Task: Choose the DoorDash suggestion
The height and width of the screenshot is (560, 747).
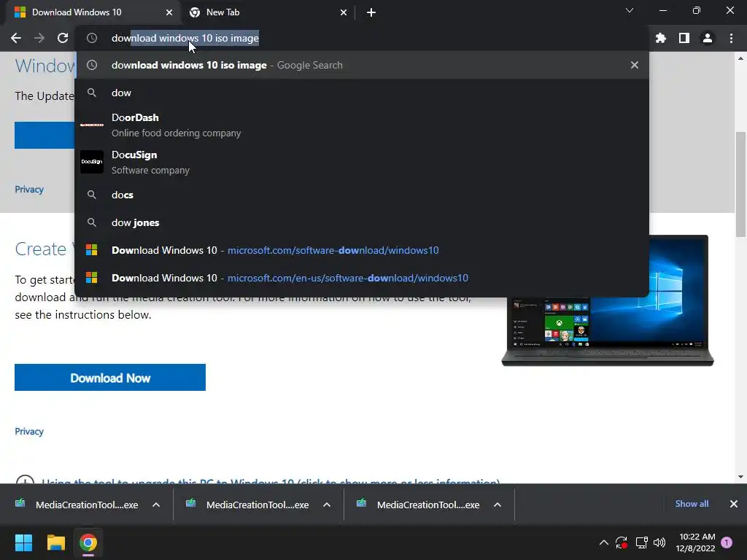Action: pos(362,125)
